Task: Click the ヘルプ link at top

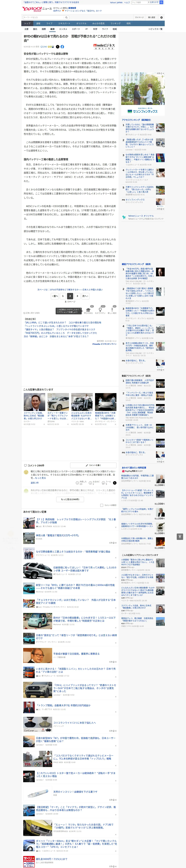Action: [x=127, y=2]
